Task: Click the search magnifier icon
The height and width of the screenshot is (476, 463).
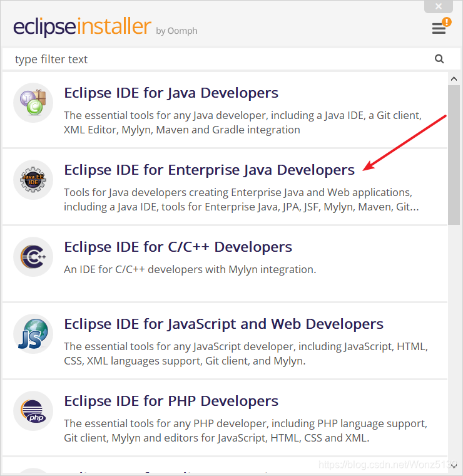Action: 439,59
